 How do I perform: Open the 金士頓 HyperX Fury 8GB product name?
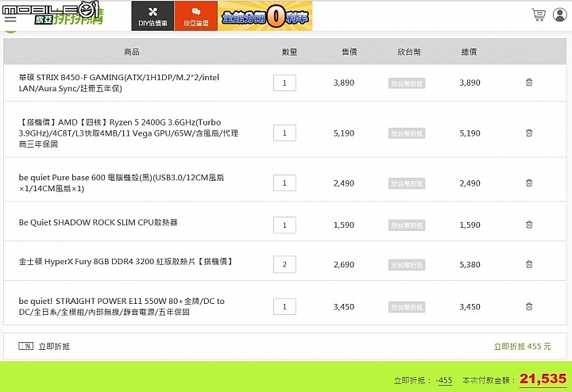point(126,261)
